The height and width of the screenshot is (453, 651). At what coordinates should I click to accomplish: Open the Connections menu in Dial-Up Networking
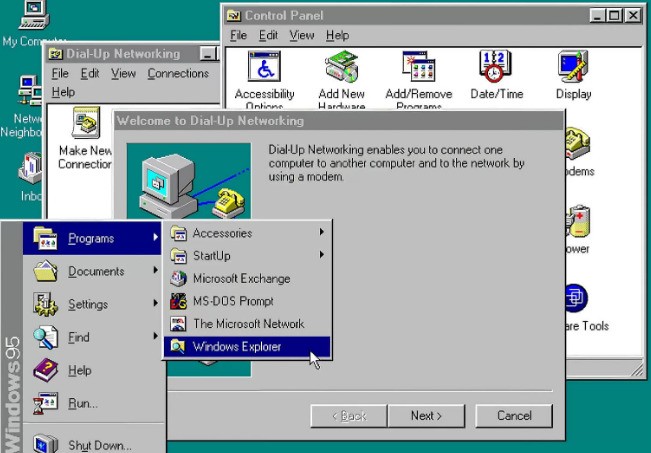click(178, 73)
